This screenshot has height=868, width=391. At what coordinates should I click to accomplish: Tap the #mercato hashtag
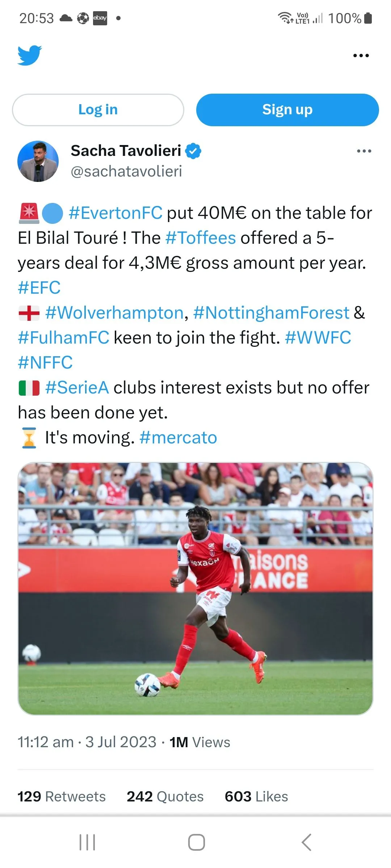tap(178, 438)
